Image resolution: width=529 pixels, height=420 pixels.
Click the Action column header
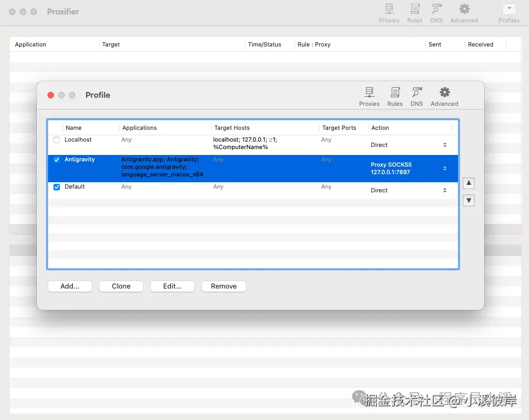coord(380,128)
